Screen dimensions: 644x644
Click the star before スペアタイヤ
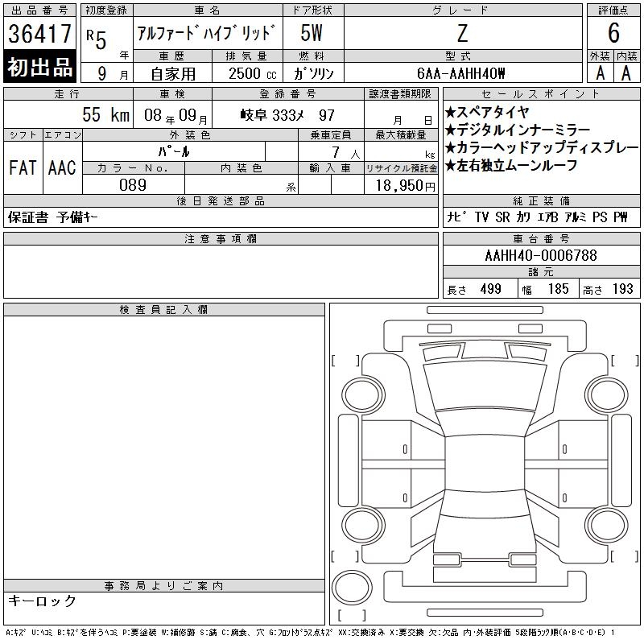(451, 112)
